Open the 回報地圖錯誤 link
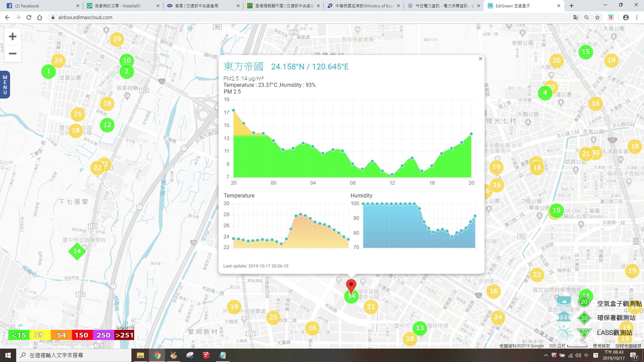 point(628,346)
